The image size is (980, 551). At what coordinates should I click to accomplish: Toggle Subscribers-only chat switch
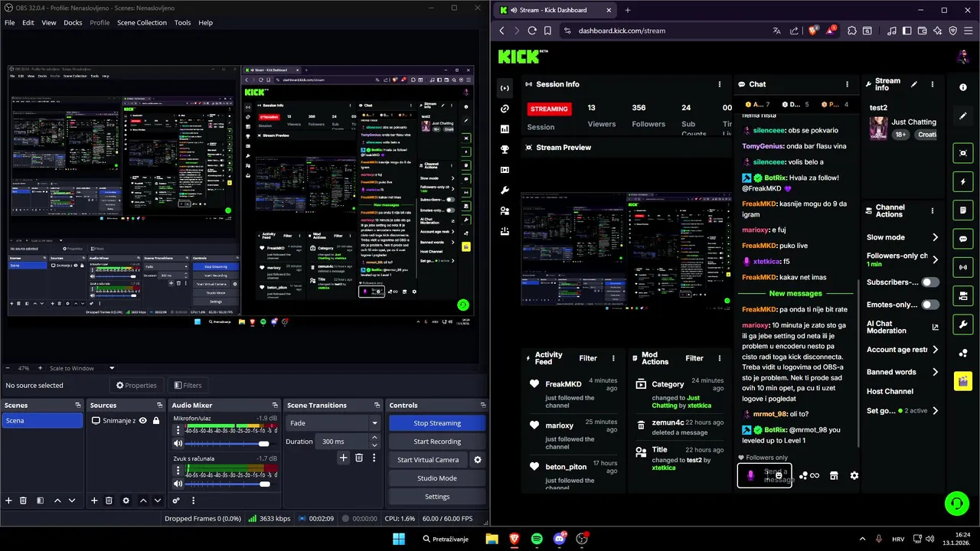929,282
